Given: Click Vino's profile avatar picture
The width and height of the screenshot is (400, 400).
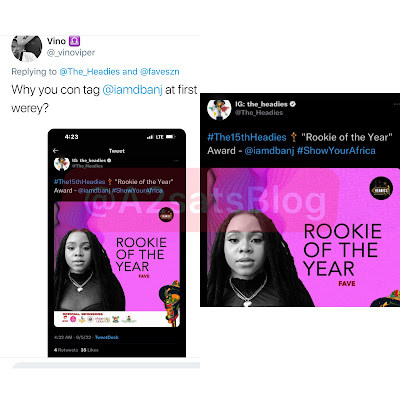Looking at the screenshot, I should coord(27,48).
